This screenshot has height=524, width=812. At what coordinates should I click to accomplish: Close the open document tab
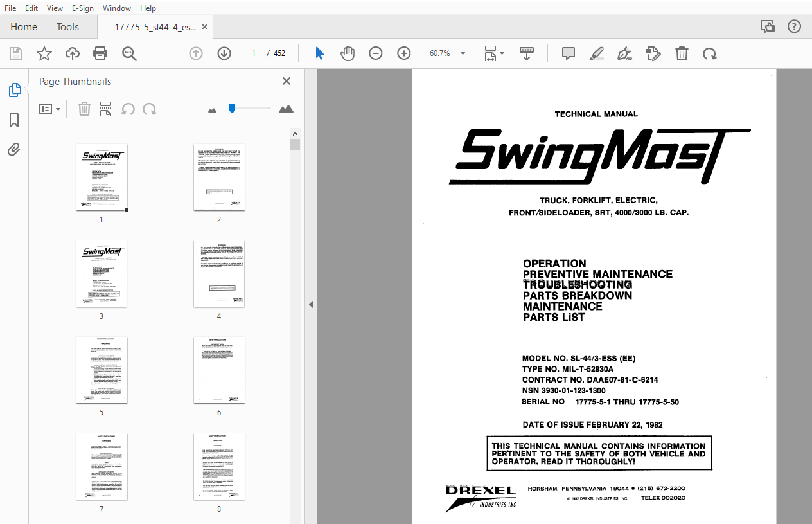[204, 27]
